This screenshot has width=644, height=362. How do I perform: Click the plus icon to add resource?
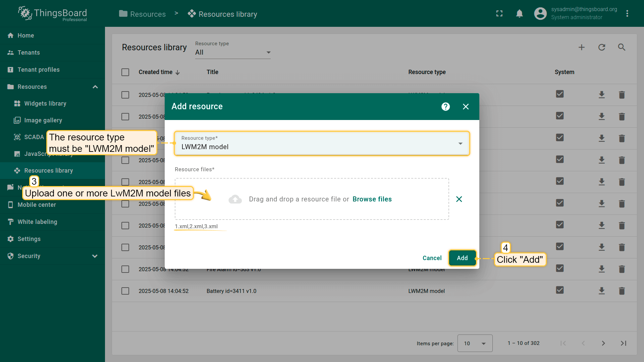(582, 47)
